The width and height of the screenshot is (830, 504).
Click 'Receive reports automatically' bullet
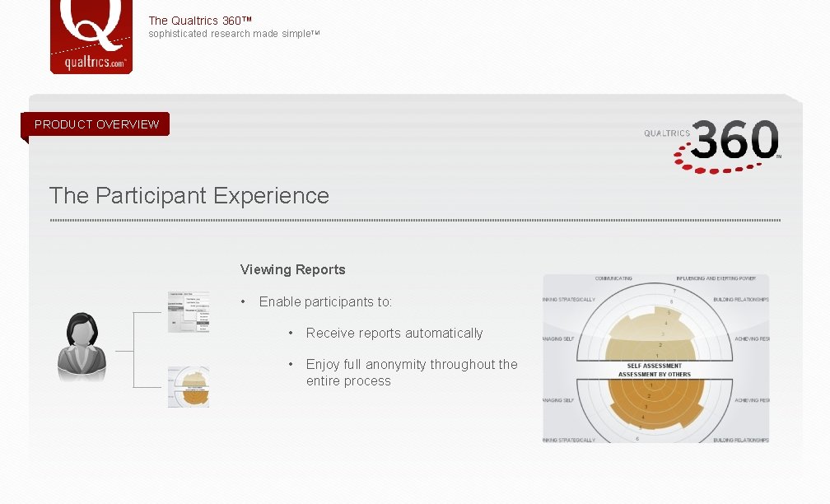click(x=394, y=333)
